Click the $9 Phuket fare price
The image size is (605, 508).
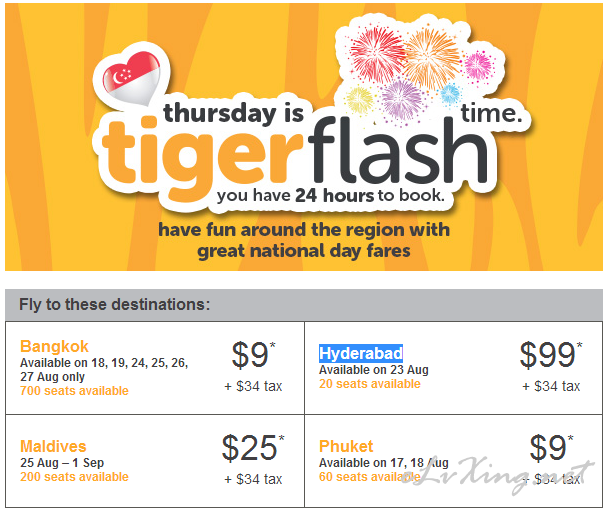pyautogui.click(x=551, y=447)
